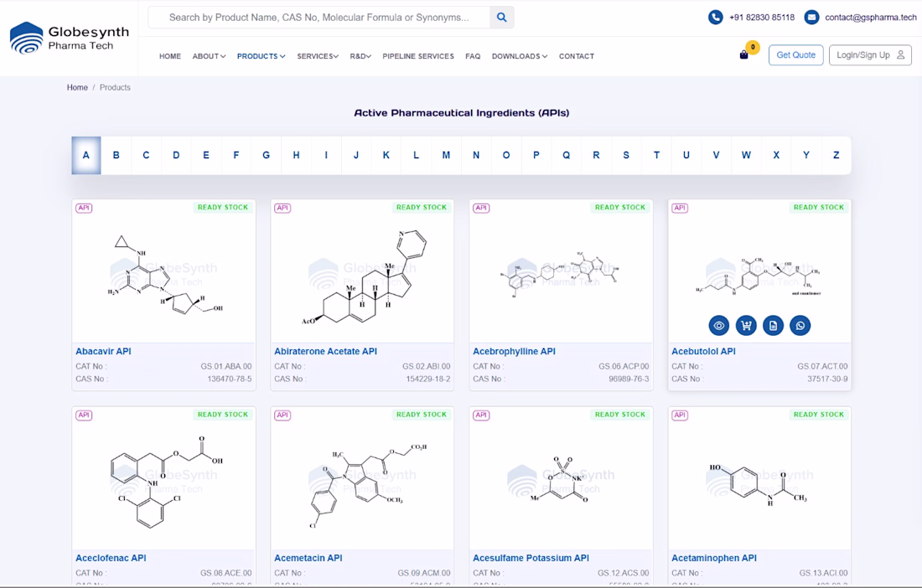Open Acebrophylline API product link
This screenshot has width=922, height=588.
515,351
